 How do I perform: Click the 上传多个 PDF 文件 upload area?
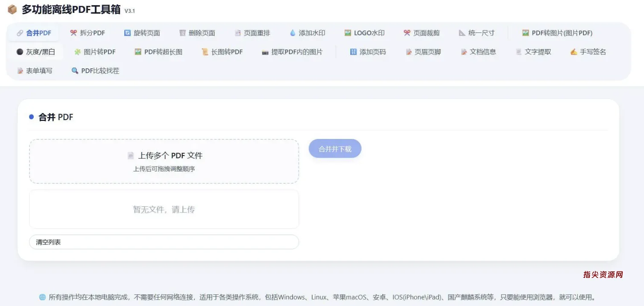(x=164, y=162)
